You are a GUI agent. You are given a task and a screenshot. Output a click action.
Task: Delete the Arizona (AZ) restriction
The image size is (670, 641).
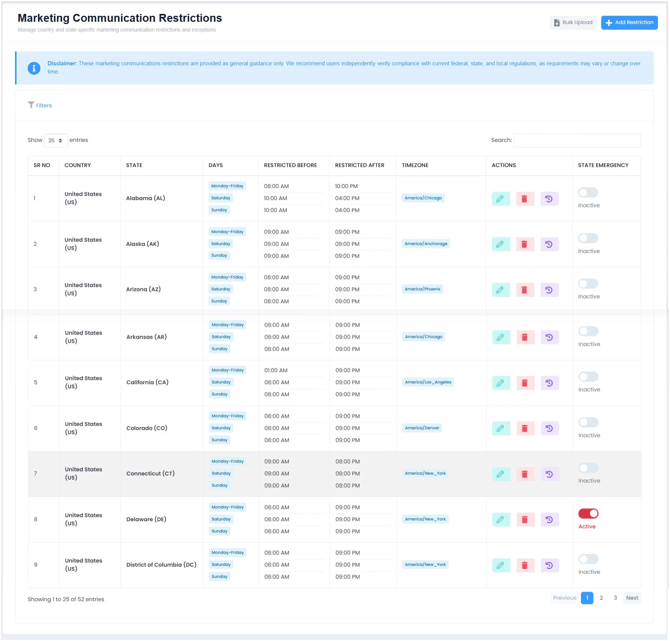coord(525,290)
